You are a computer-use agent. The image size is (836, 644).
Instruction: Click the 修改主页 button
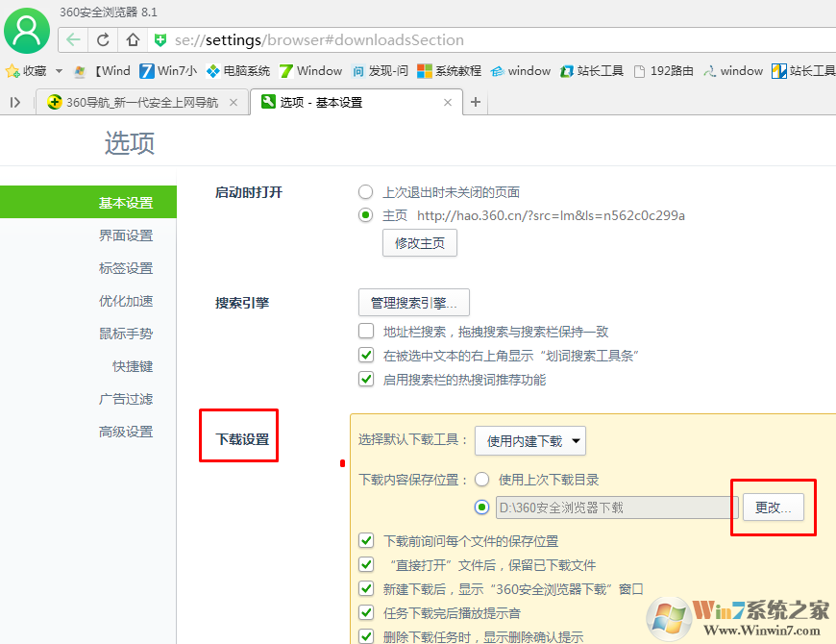pyautogui.click(x=419, y=243)
